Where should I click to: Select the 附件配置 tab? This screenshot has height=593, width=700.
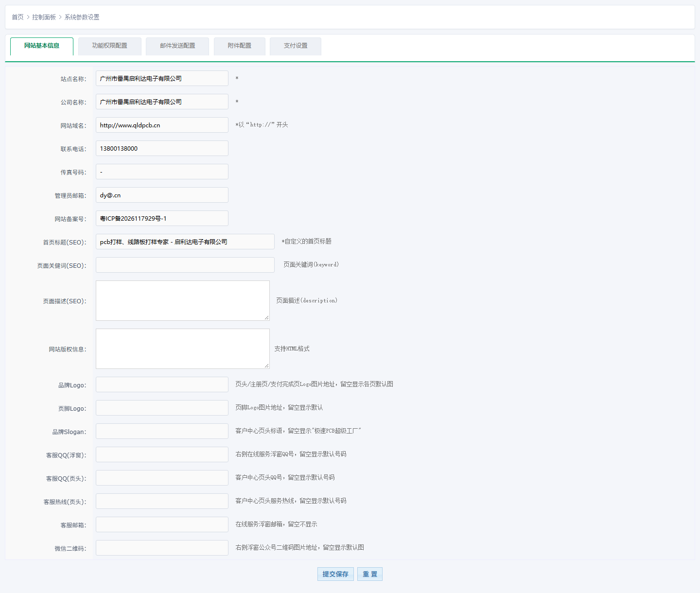[x=240, y=46]
